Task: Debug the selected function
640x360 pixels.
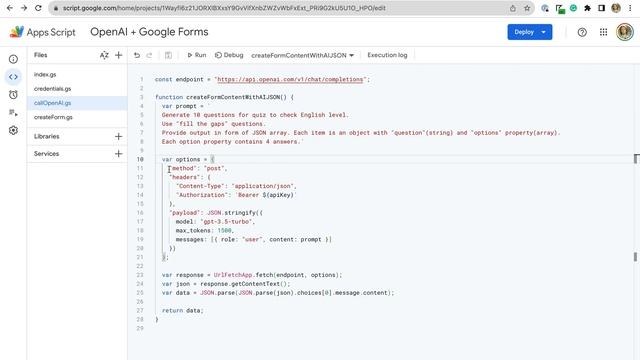Action: [x=229, y=55]
